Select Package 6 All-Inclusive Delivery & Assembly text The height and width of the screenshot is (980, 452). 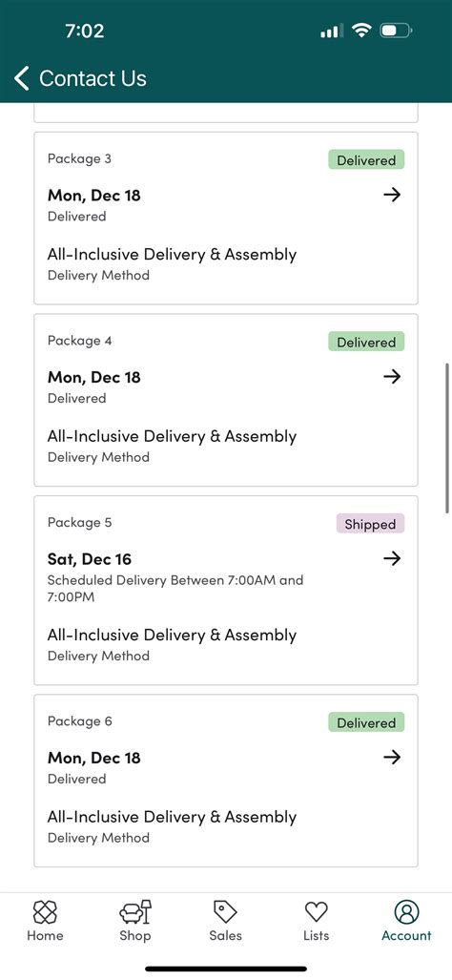click(172, 817)
